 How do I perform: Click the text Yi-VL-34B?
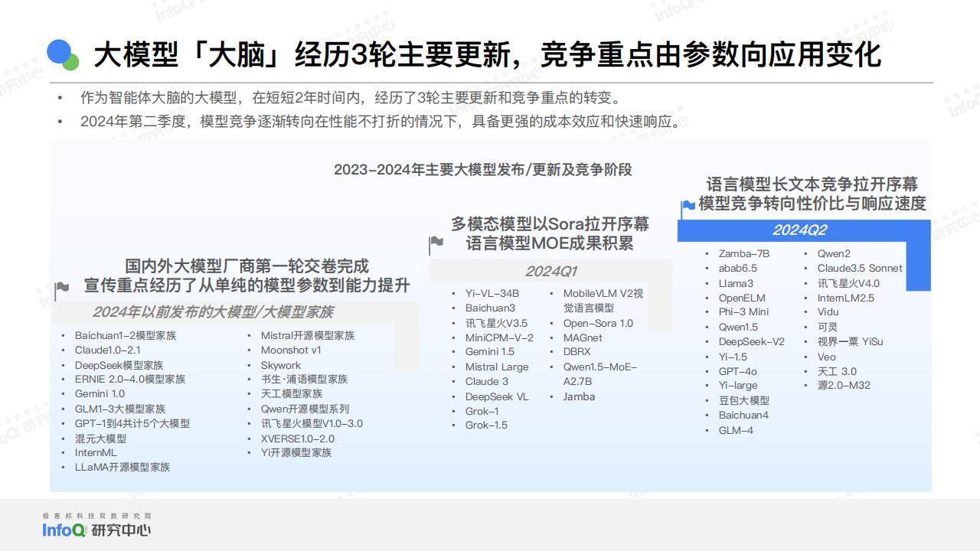click(492, 293)
